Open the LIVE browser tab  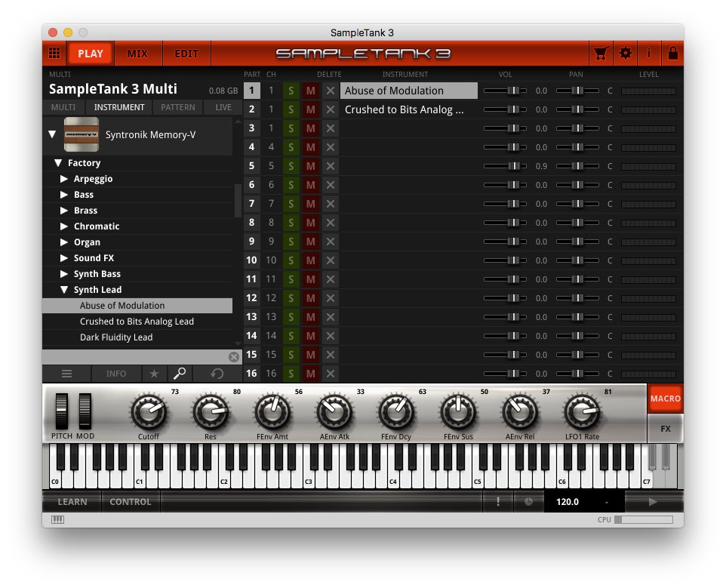223,107
